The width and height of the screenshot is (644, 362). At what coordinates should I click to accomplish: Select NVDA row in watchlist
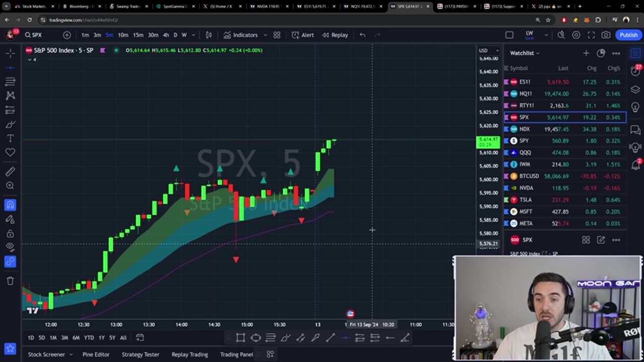coord(566,188)
